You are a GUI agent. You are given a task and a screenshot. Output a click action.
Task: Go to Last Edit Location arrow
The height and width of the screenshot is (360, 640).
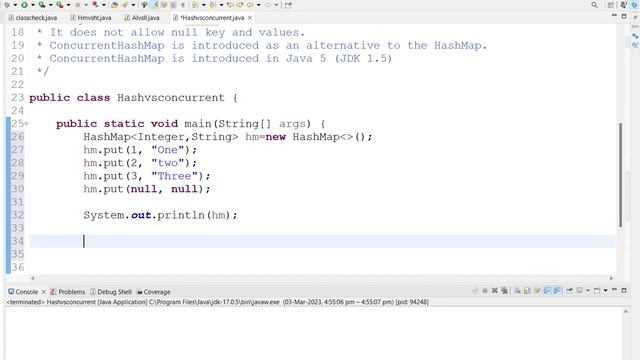coord(231,5)
